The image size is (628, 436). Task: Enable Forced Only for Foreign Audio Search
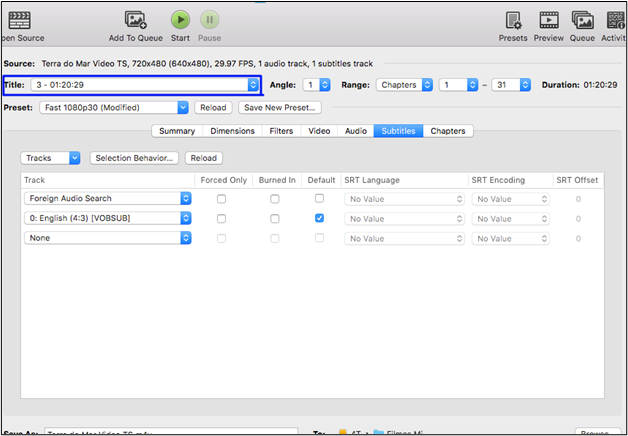tap(221, 199)
